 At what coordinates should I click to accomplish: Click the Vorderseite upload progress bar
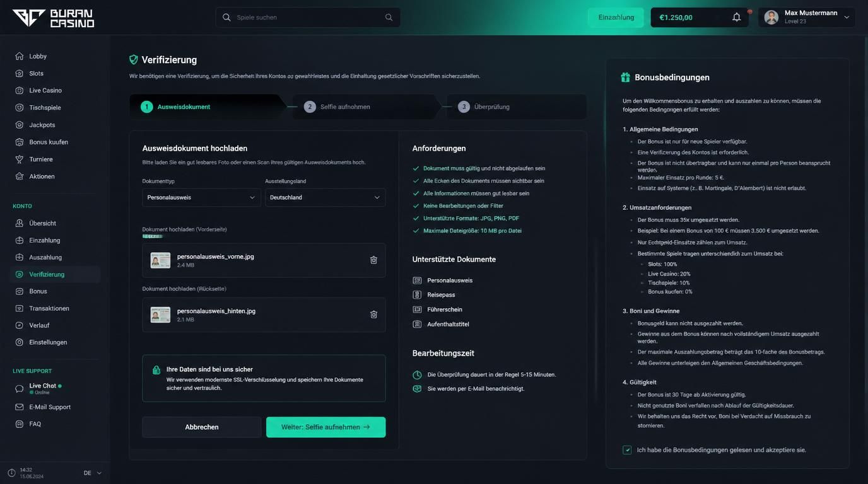pos(152,236)
